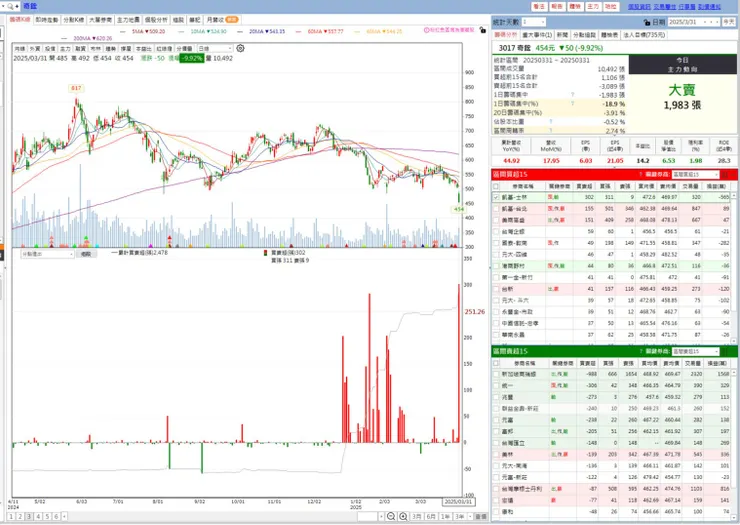Check the 台灣企銀 row checkbox

496,231
